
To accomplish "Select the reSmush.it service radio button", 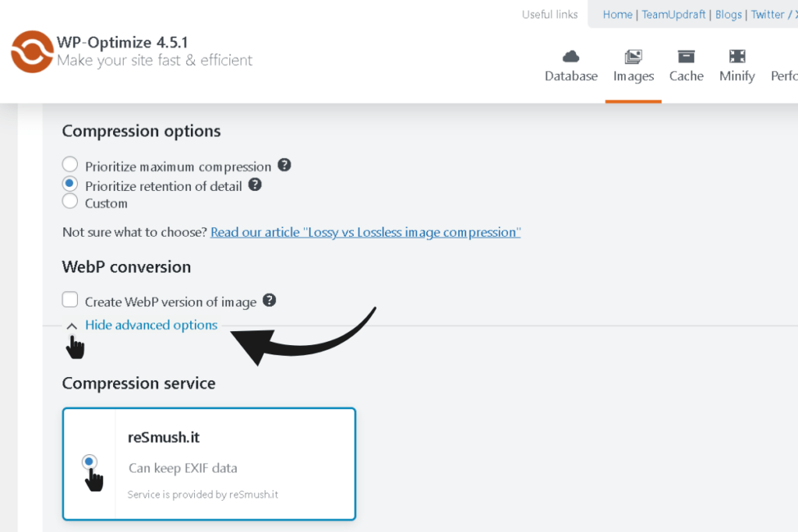I will (90, 462).
